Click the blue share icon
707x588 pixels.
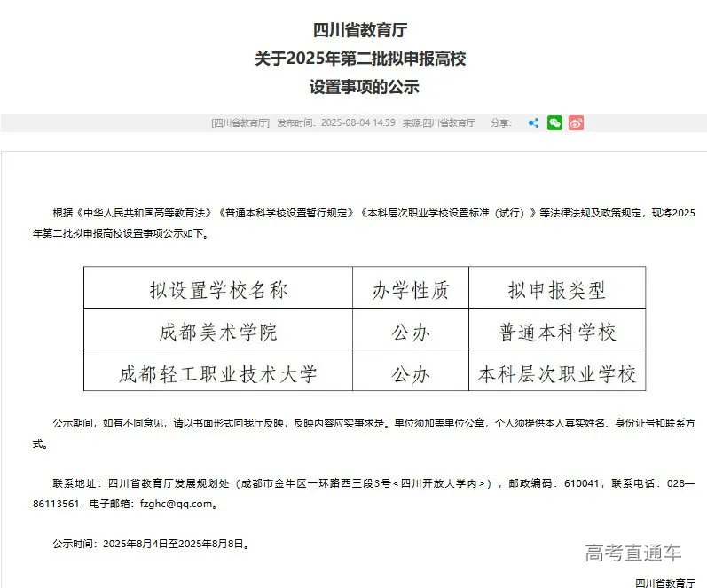(533, 122)
